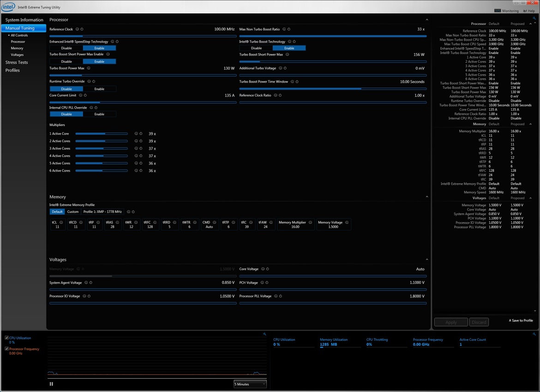The width and height of the screenshot is (540, 392).
Task: Click info icon for Internal CPU PLL Override
Action: click(91, 108)
